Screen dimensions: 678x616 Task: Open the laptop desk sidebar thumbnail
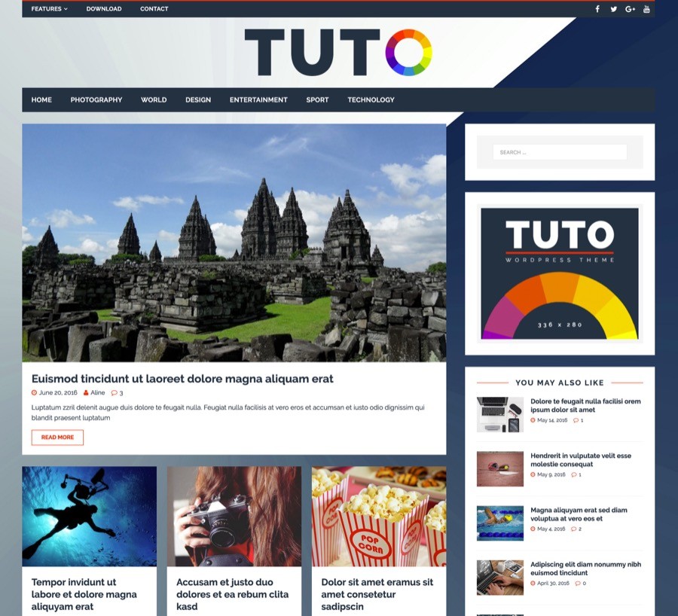click(x=500, y=414)
